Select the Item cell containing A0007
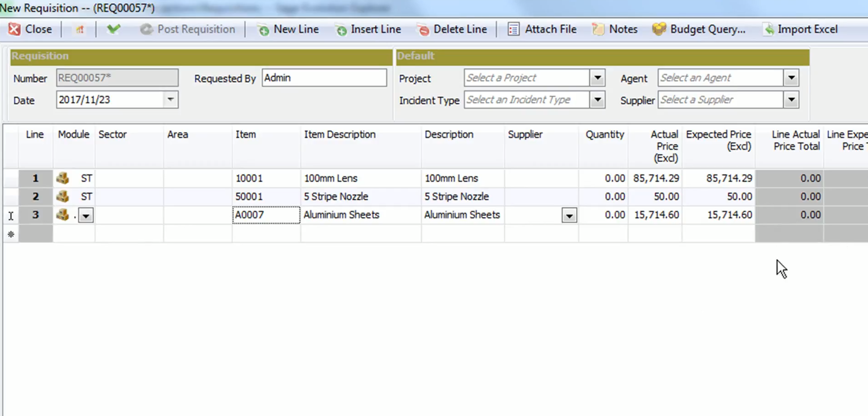This screenshot has width=868, height=416. pyautogui.click(x=265, y=214)
